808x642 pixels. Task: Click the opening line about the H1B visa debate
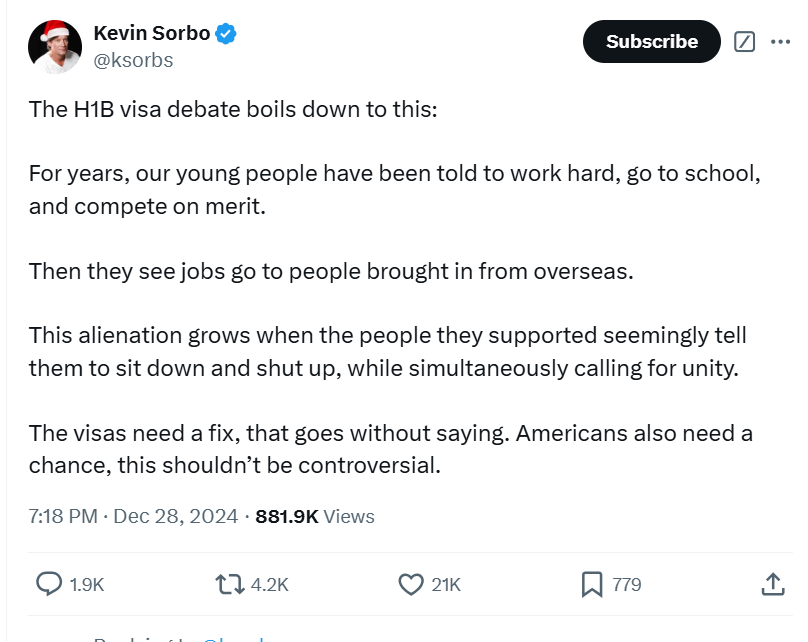click(x=233, y=109)
